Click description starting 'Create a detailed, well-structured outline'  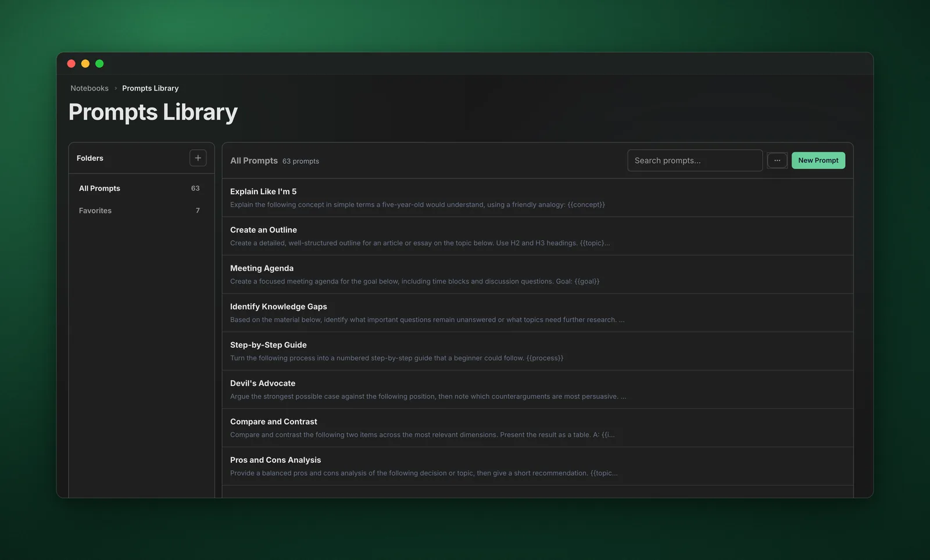[420, 243]
